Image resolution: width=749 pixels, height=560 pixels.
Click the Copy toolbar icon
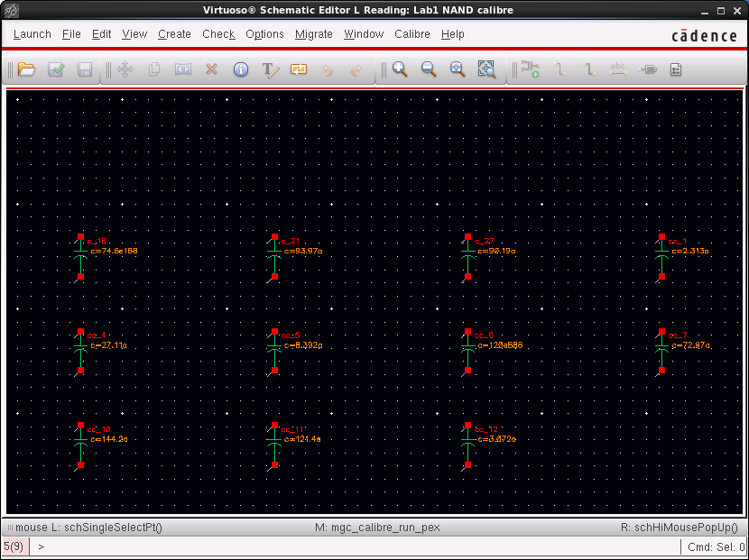(153, 69)
